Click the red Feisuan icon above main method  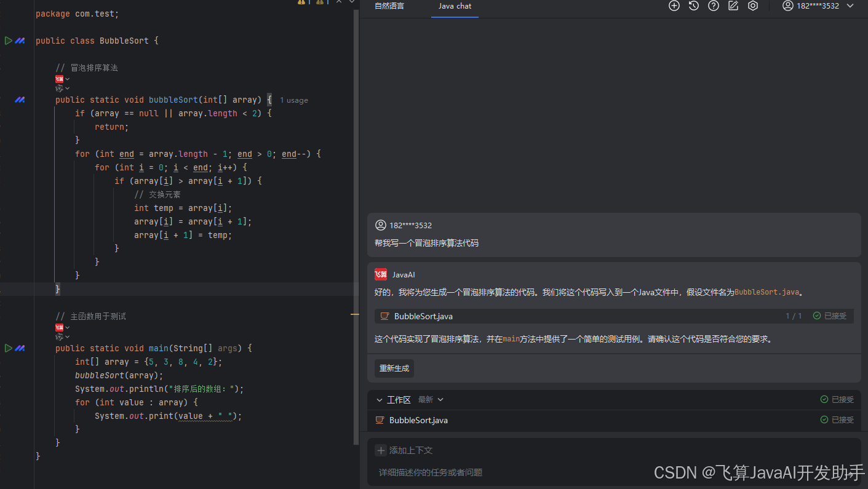coord(59,327)
